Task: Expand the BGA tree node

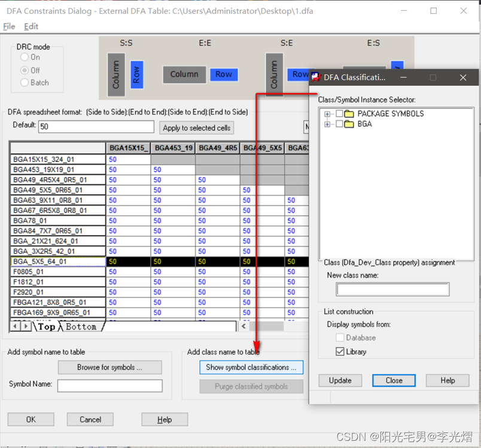Action: click(x=327, y=124)
